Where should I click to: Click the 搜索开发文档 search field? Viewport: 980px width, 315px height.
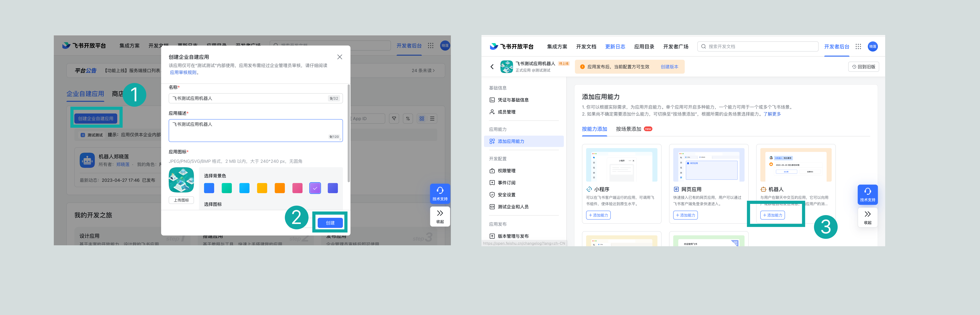tap(757, 46)
